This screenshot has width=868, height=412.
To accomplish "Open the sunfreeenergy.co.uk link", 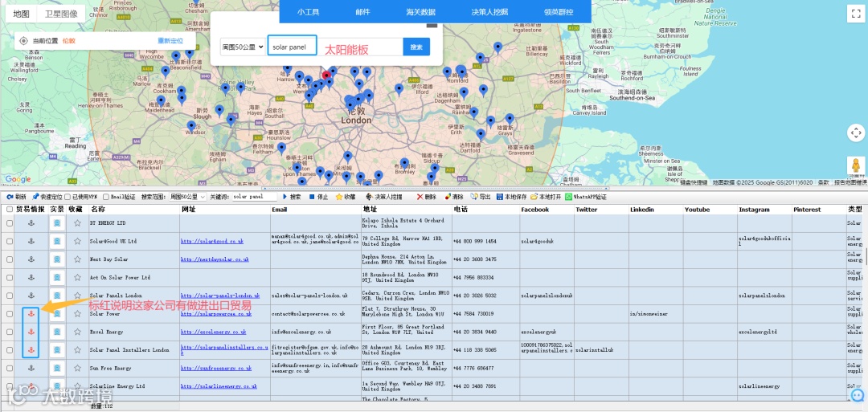I will click(216, 368).
